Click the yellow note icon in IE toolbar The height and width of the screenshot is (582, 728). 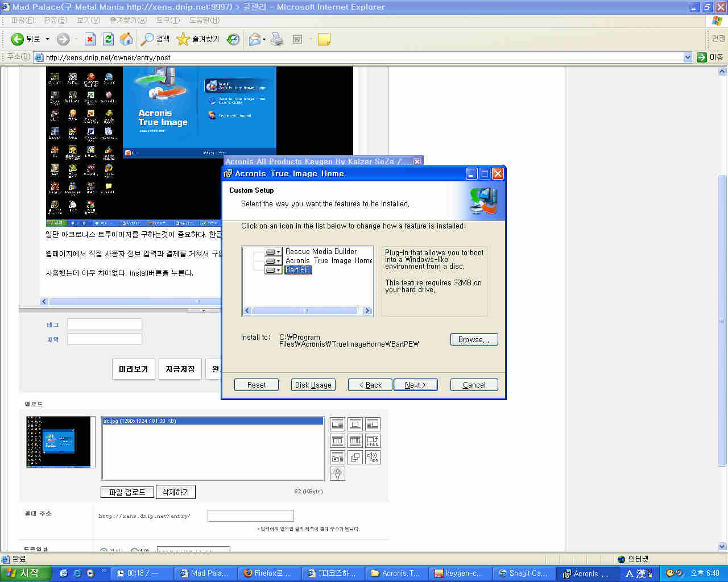click(324, 39)
